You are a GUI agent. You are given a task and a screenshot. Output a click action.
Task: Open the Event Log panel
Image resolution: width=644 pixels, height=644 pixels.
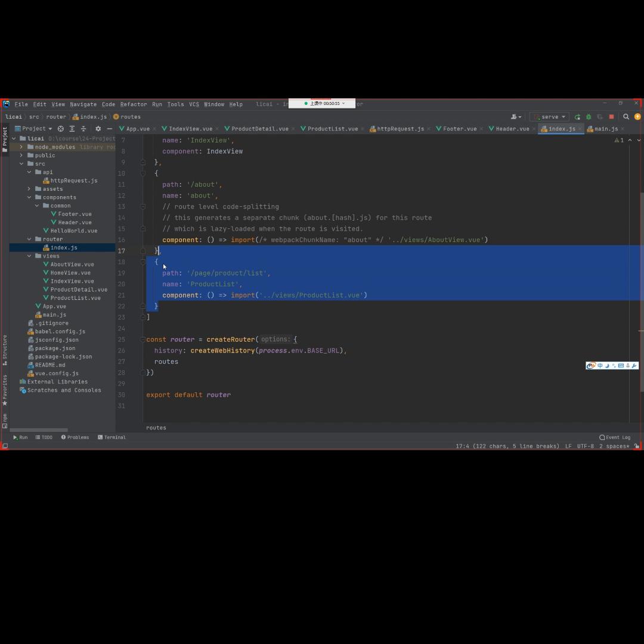pos(615,437)
